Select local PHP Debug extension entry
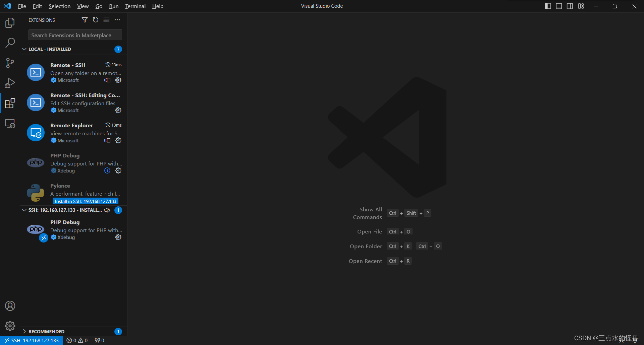644x345 pixels. click(73, 163)
